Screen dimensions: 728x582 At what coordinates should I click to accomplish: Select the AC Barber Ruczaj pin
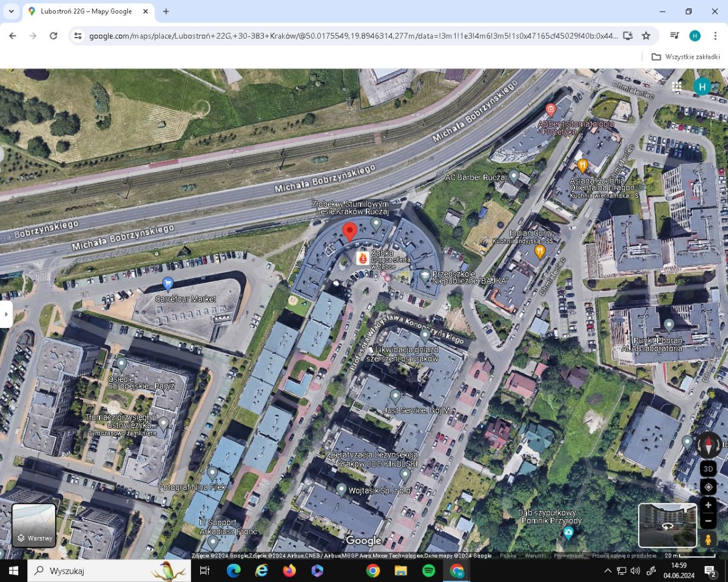514,176
